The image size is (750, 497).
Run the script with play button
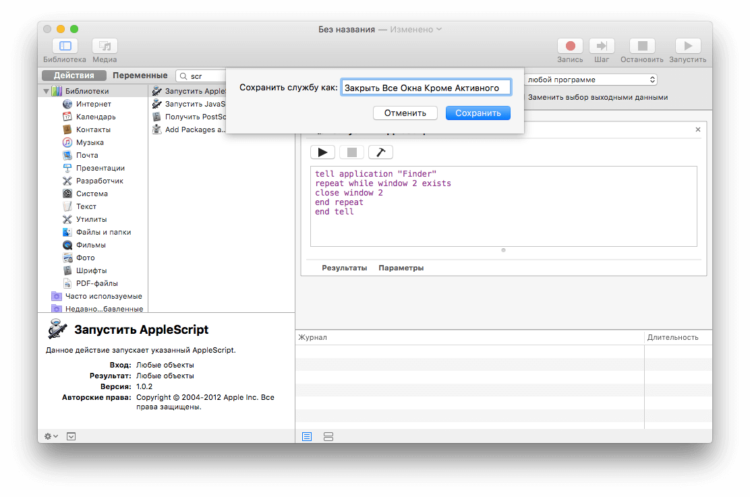pyautogui.click(x=322, y=152)
